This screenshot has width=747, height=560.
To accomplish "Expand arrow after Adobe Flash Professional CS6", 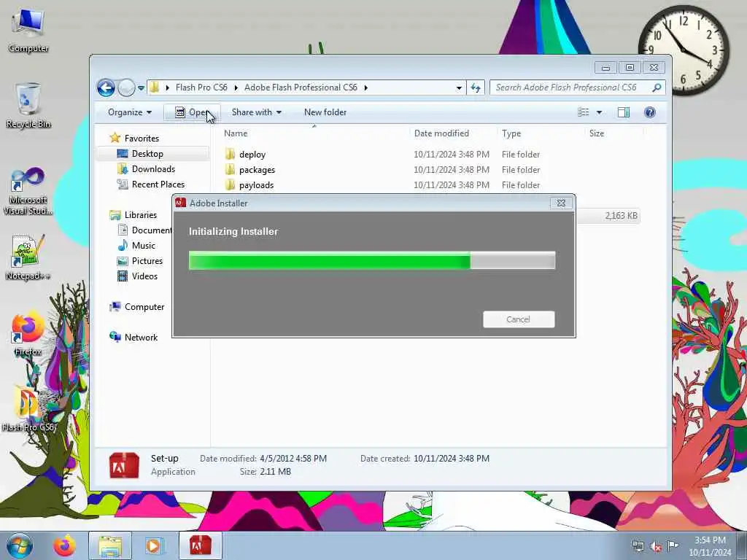I will 366,87.
